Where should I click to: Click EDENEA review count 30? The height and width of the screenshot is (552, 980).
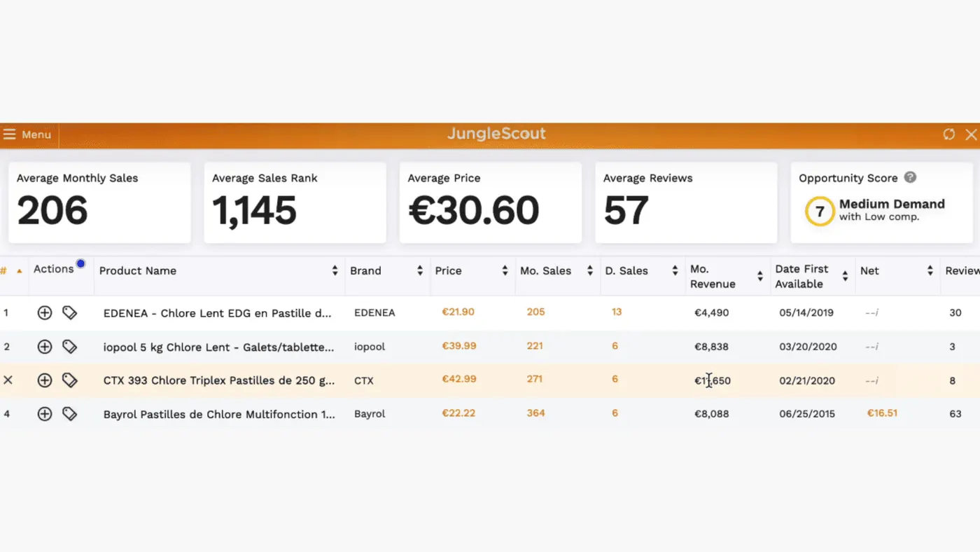point(955,313)
